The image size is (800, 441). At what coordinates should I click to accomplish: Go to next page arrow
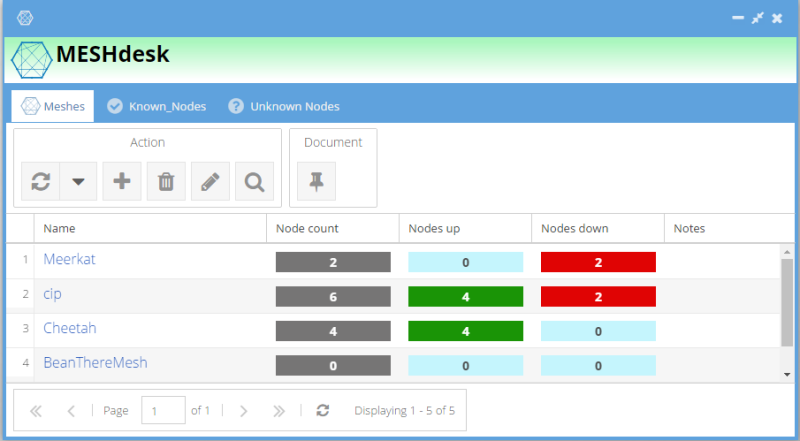coord(244,410)
